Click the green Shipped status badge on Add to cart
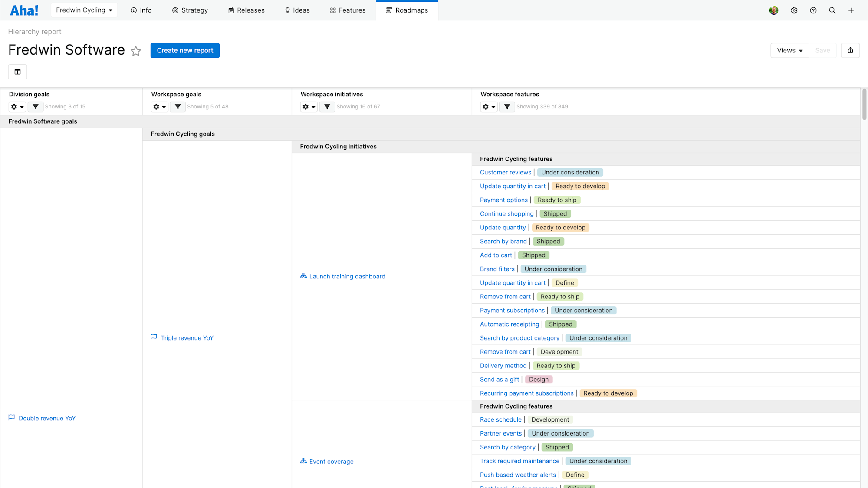 point(533,255)
